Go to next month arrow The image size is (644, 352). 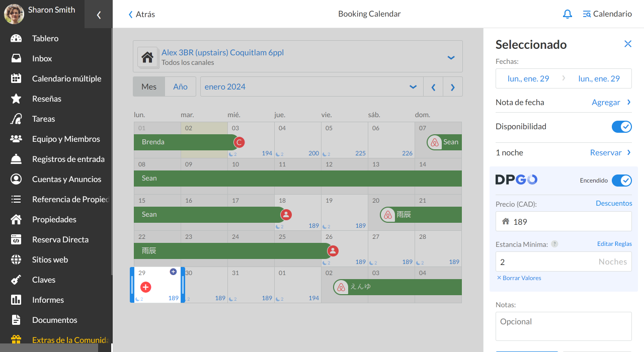(x=452, y=87)
